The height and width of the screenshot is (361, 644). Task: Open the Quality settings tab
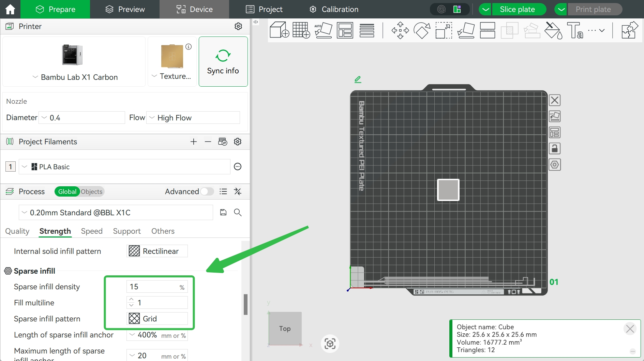pyautogui.click(x=17, y=231)
